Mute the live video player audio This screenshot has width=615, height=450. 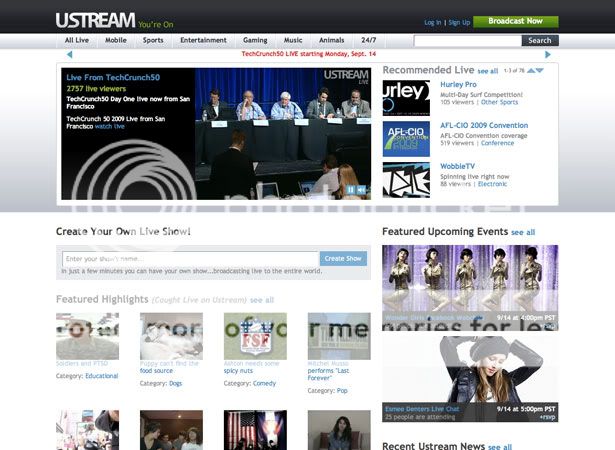click(x=361, y=189)
